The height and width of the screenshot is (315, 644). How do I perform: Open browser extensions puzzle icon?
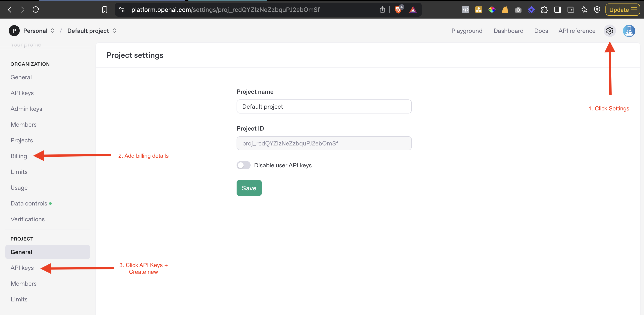pyautogui.click(x=544, y=10)
